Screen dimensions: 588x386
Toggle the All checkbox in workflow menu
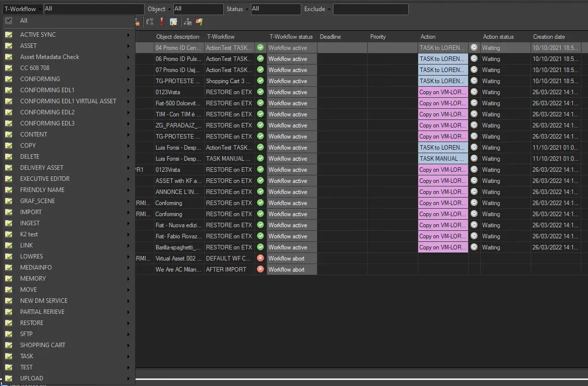pyautogui.click(x=9, y=21)
